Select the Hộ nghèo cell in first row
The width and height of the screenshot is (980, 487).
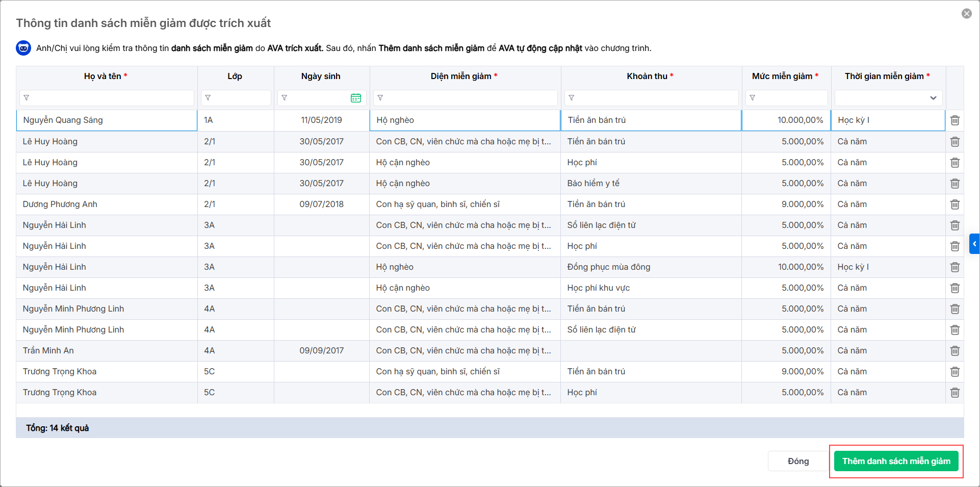coord(465,120)
